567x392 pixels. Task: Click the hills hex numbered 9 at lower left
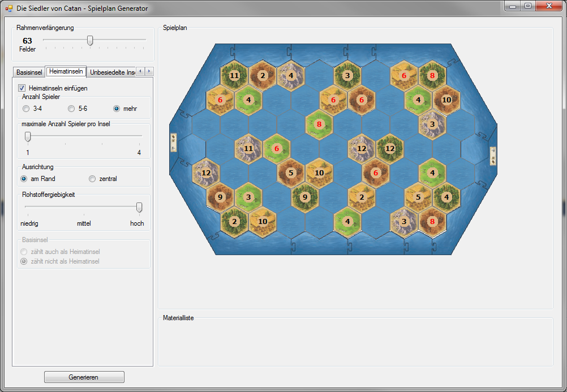(220, 197)
